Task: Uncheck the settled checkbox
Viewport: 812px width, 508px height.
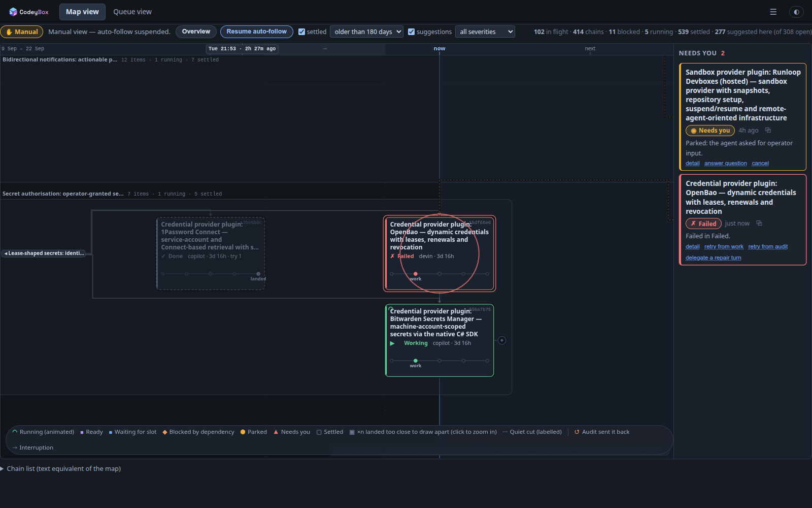Action: coord(301,31)
